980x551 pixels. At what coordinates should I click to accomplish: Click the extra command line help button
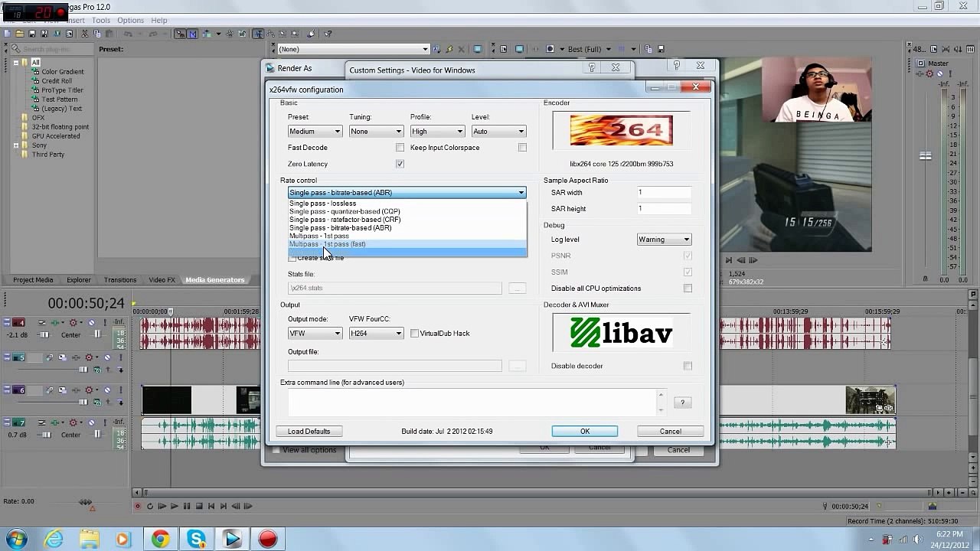tap(682, 403)
